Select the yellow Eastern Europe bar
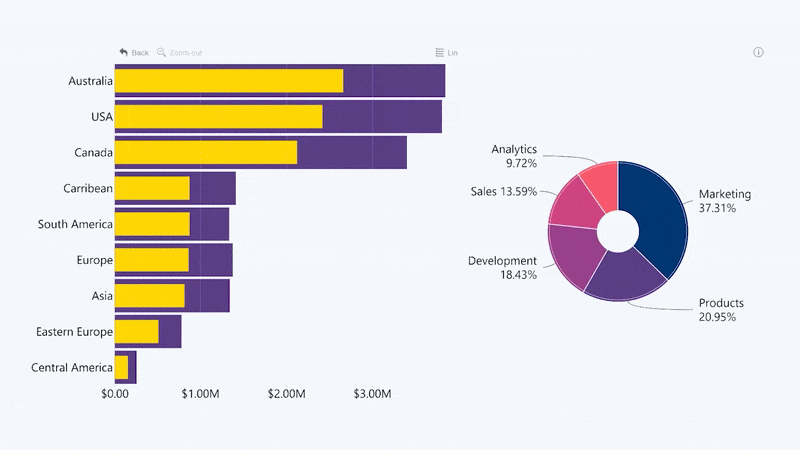 tap(137, 332)
